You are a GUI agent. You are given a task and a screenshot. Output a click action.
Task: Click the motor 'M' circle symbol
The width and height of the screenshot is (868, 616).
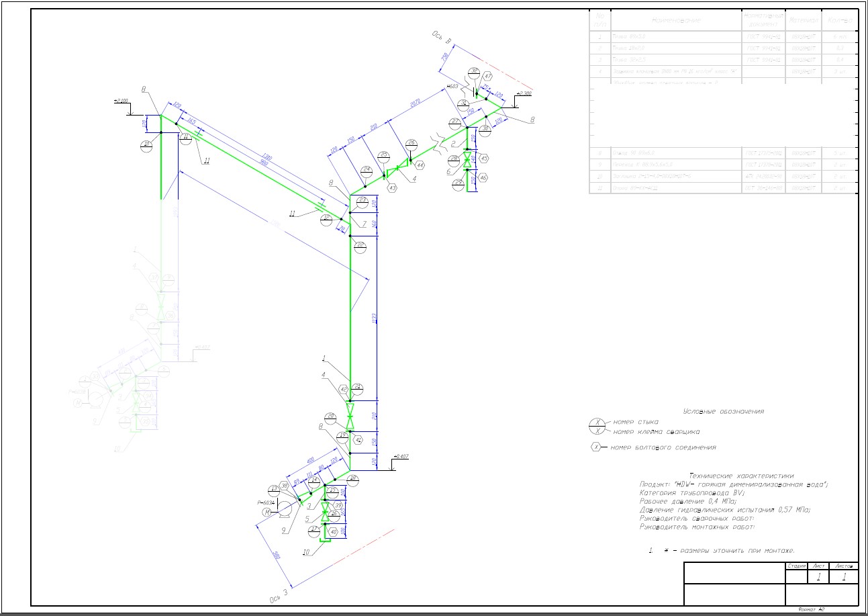(267, 513)
